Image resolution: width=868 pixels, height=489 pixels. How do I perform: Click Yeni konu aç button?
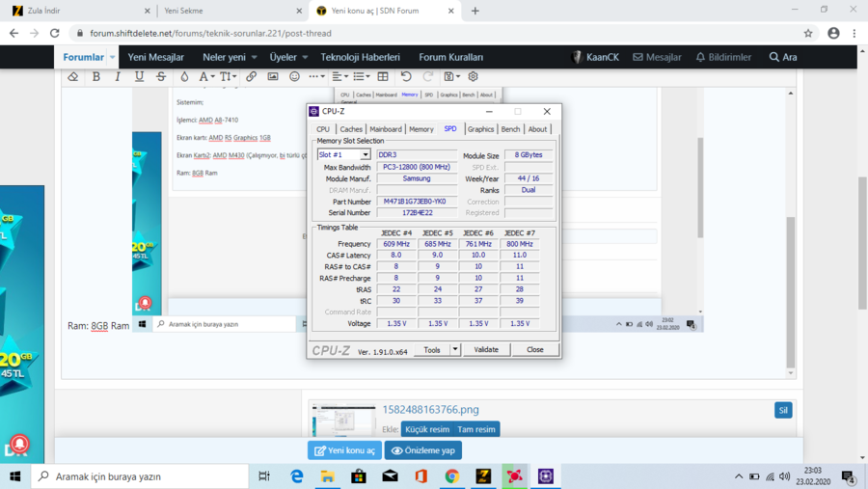click(345, 450)
